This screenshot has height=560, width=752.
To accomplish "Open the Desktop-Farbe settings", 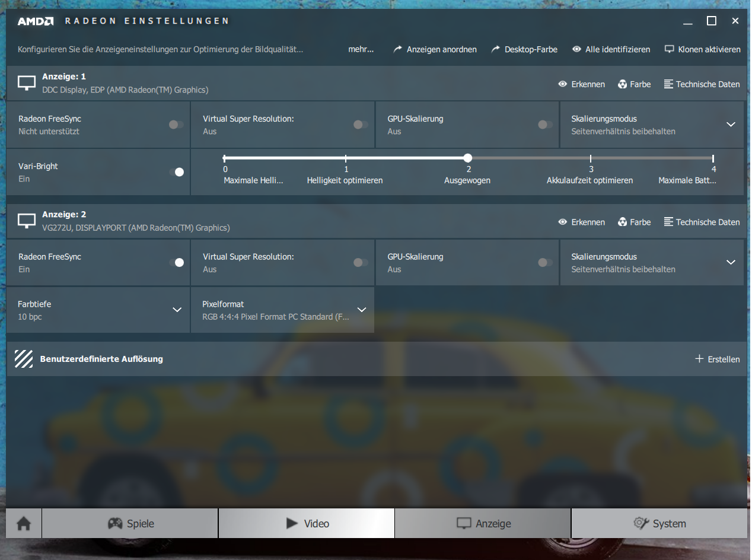I will click(524, 49).
